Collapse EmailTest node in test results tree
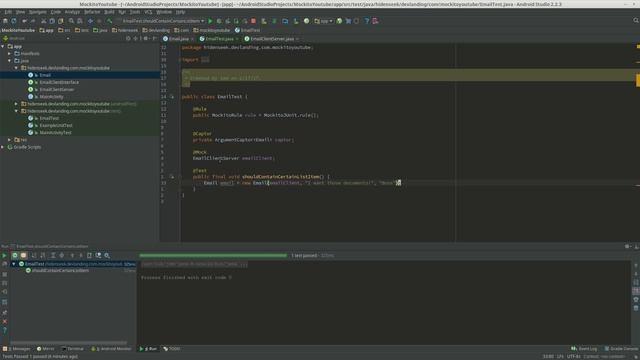Image resolution: width=640 pixels, height=360 pixels. pyautogui.click(x=14, y=264)
